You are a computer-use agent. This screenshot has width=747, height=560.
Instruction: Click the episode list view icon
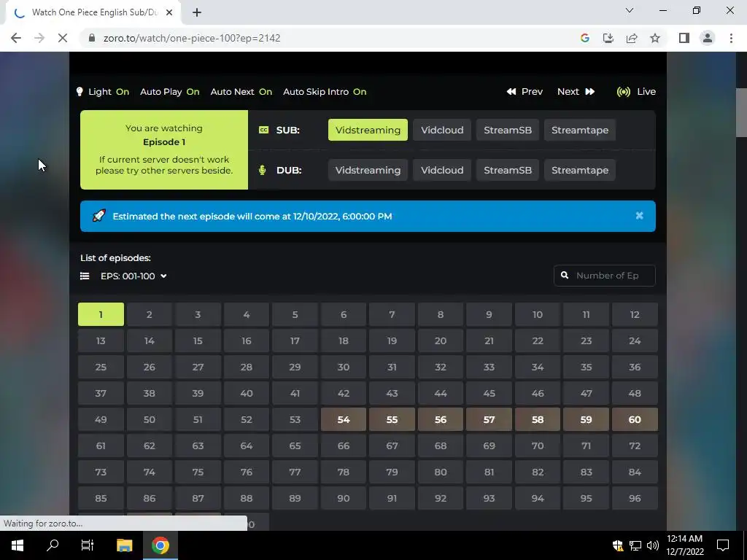[85, 276]
